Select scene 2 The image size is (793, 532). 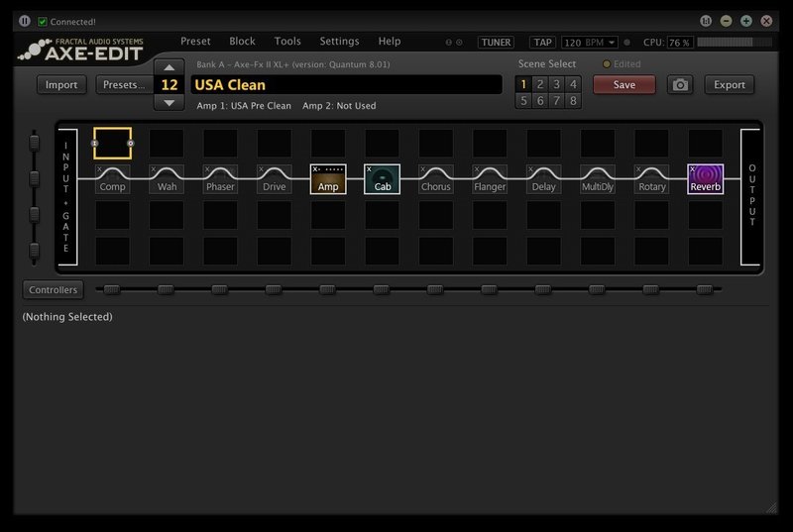point(540,84)
